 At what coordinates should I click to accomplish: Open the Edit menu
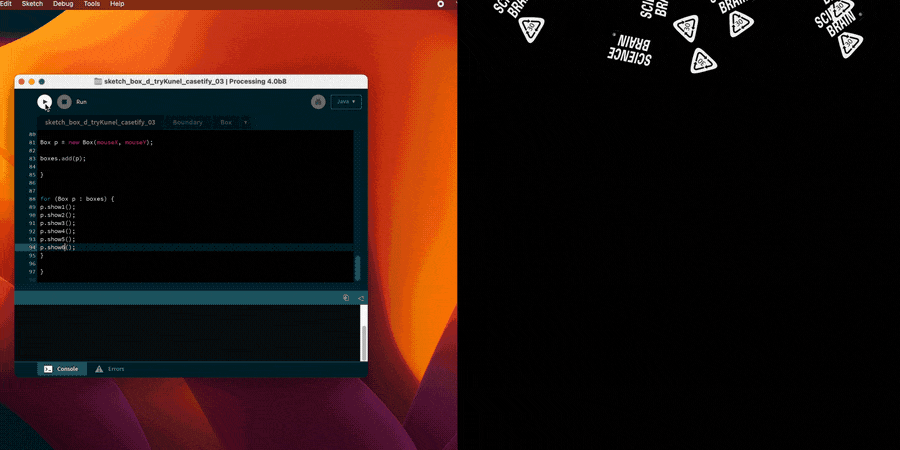point(6,3)
